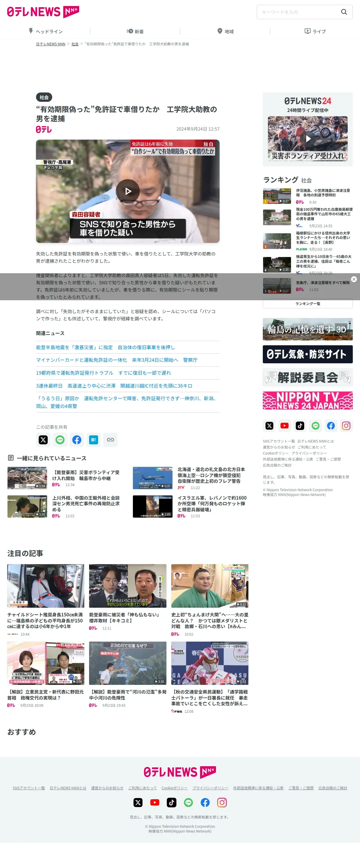Open related link 3連休最終日 高速道上り渋滞

click(114, 386)
